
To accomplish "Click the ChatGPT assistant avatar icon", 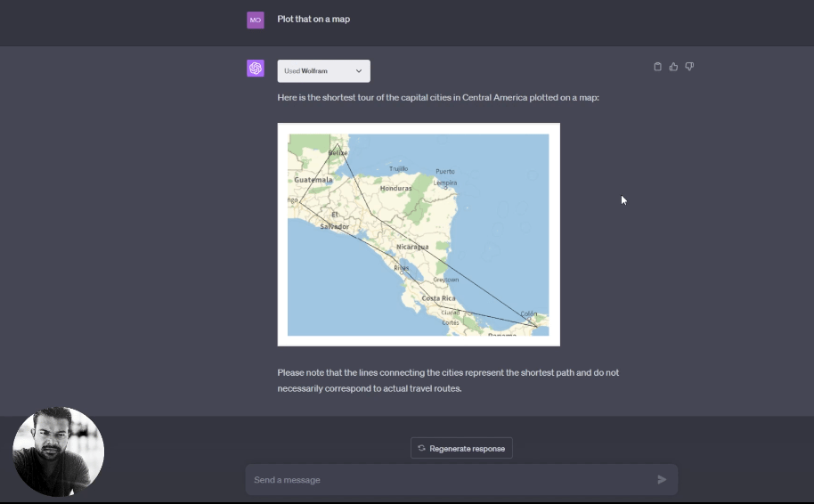I will [256, 68].
